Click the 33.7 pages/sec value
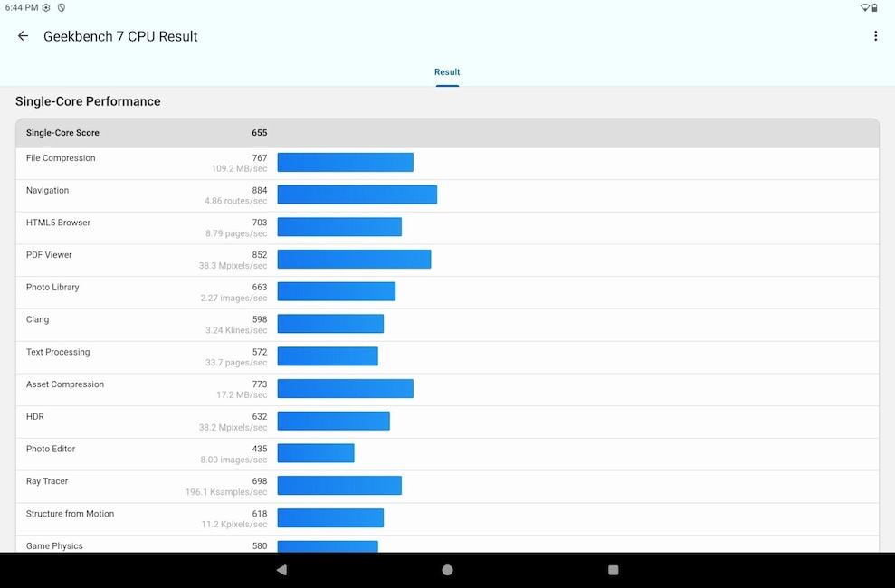The width and height of the screenshot is (895, 588). click(x=236, y=363)
